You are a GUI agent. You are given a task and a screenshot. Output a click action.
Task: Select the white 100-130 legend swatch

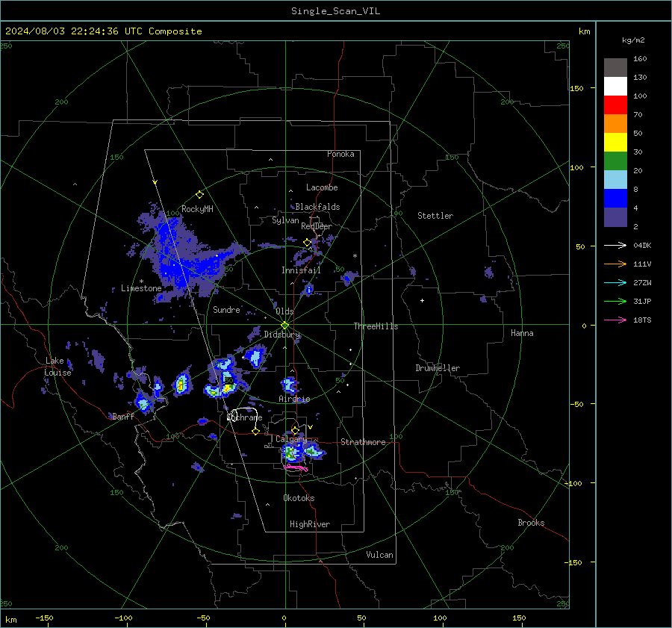click(x=615, y=86)
